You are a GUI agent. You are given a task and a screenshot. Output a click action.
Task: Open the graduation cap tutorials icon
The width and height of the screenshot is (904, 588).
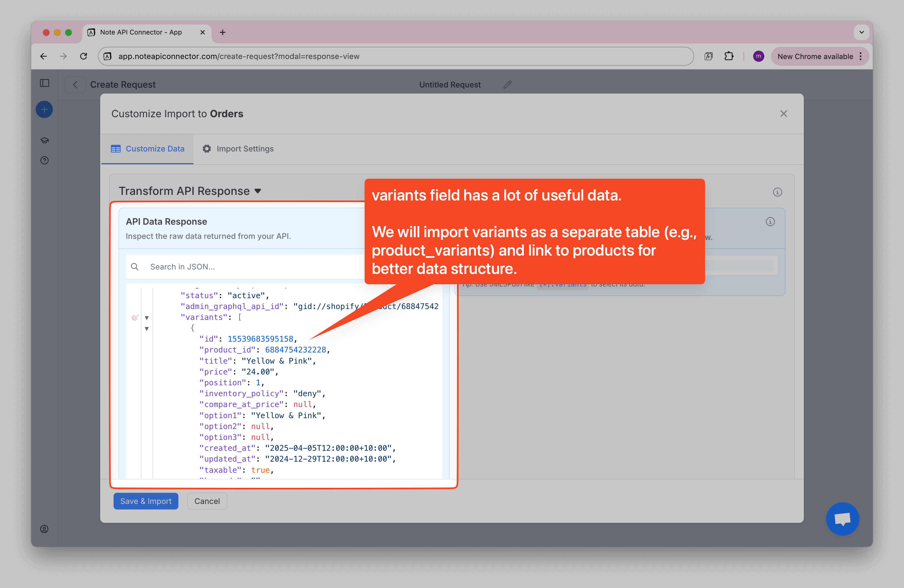45,141
